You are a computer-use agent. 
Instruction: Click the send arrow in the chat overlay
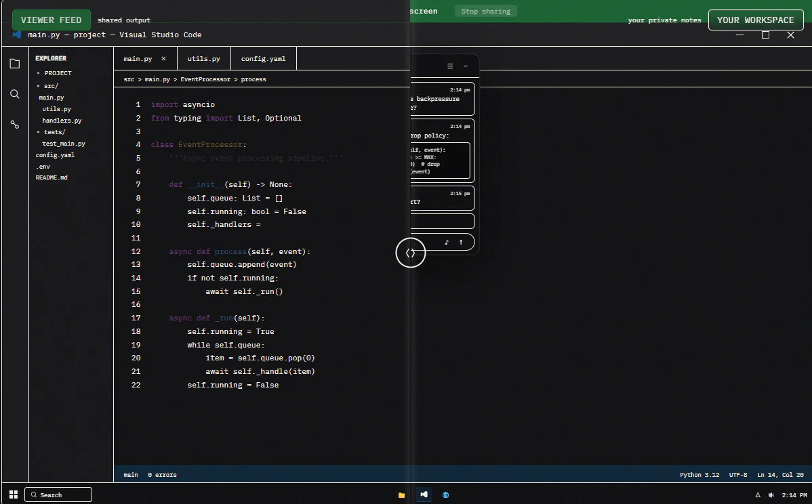point(461,241)
